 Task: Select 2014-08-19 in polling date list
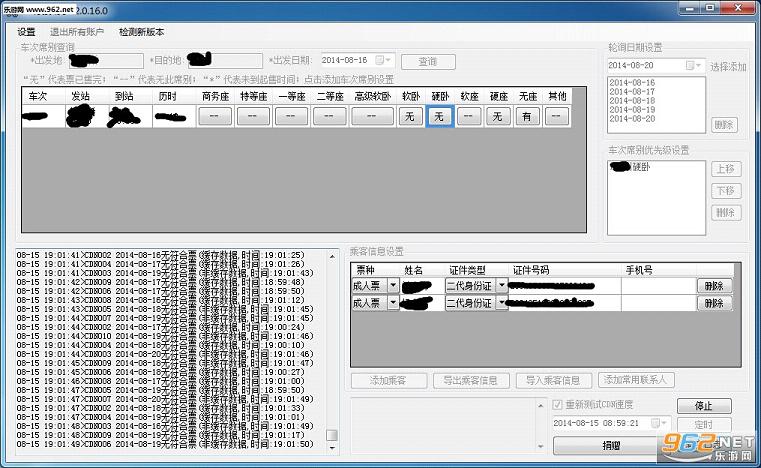632,110
